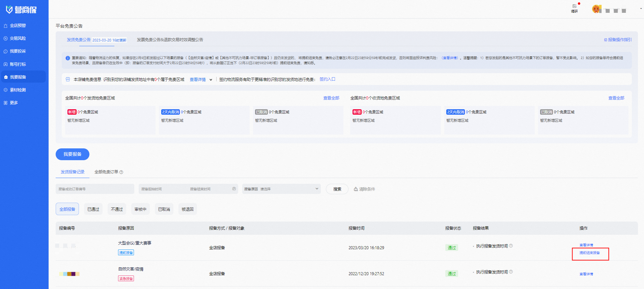Click 2天内取消 badge under 收货地免责区域
The width and height of the screenshot is (644, 289).
pyautogui.click(x=455, y=112)
